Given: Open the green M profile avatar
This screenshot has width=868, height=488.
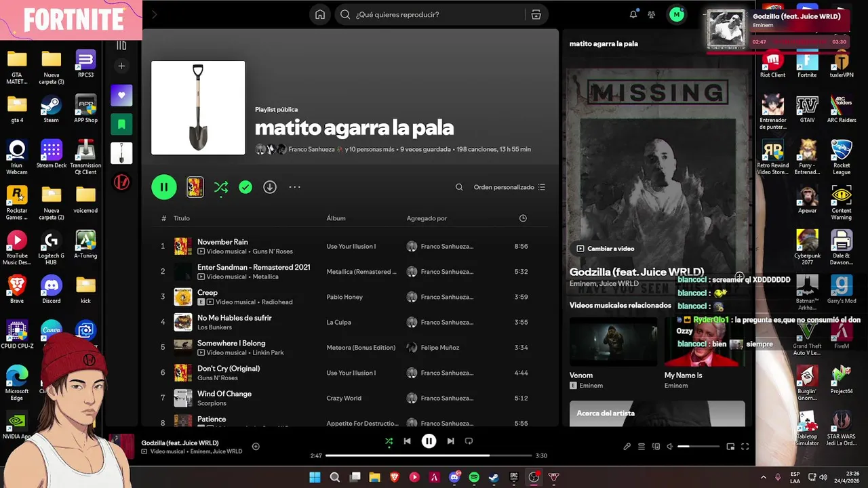Looking at the screenshot, I should pyautogui.click(x=676, y=14).
